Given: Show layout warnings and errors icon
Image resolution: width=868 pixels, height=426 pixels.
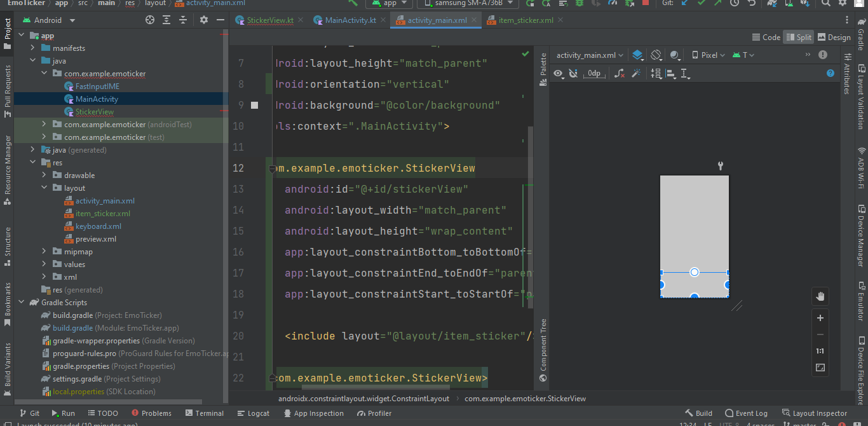Looking at the screenshot, I should pos(823,55).
